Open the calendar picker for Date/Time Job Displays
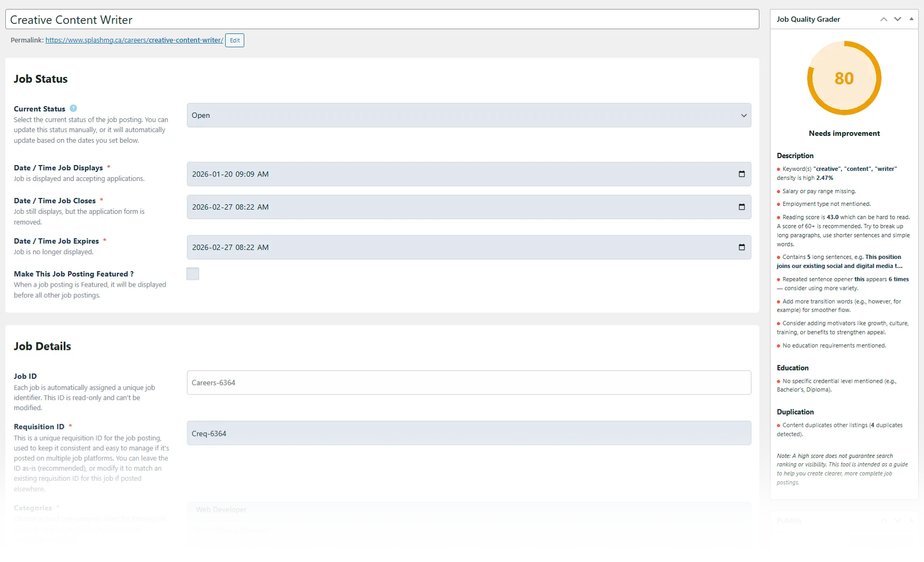This screenshot has width=924, height=562. [x=741, y=174]
